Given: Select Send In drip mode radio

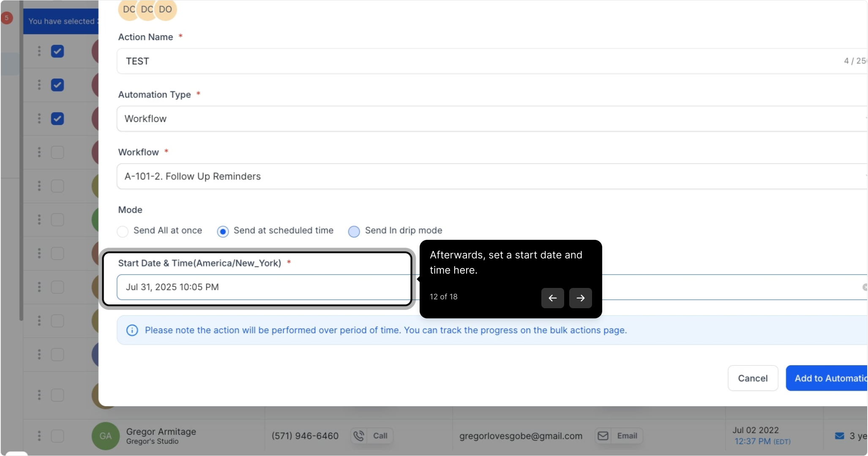Looking at the screenshot, I should [354, 231].
